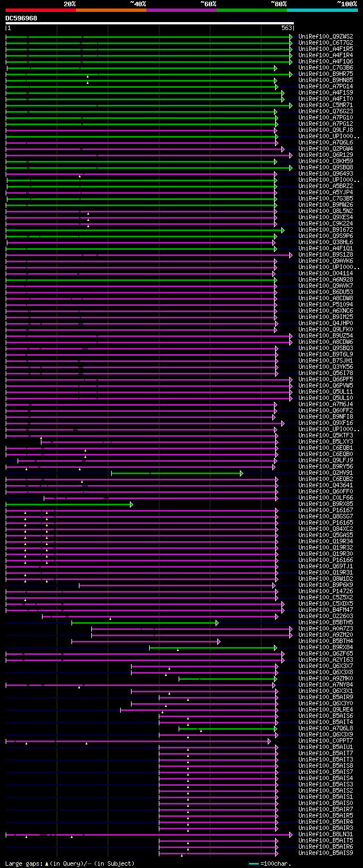Screen dimensions: 363x868
Task: Select hit UniRef100_P14726
Action: pos(326,591)
